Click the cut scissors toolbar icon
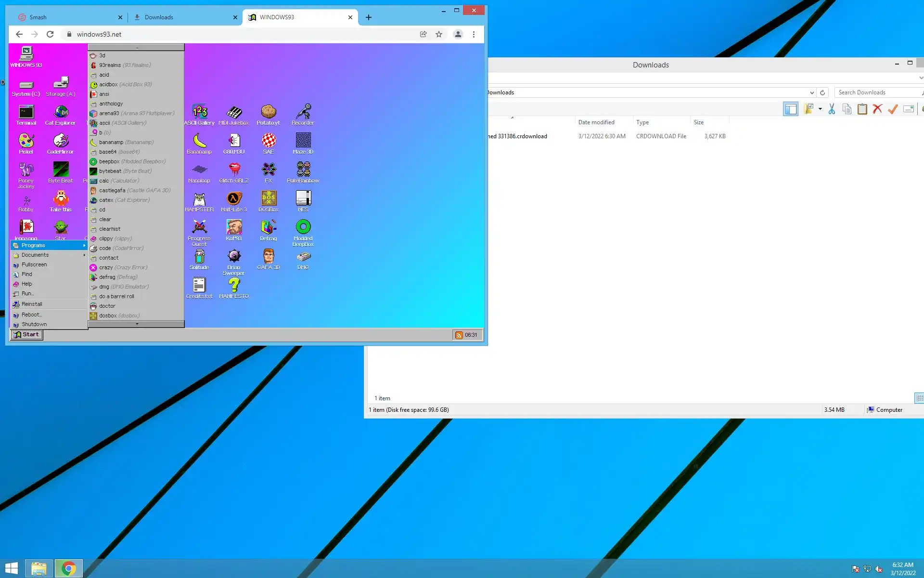 point(831,109)
